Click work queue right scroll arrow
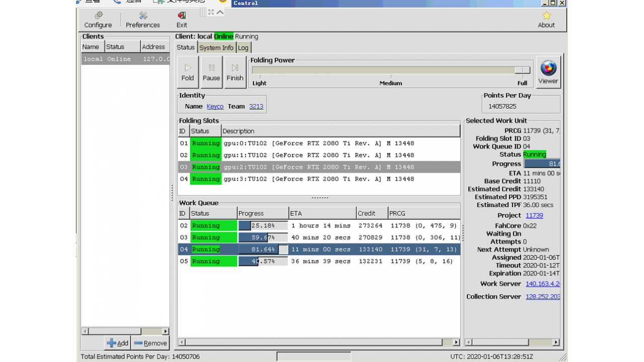Viewport: 644px width, 362px height. tap(456, 342)
